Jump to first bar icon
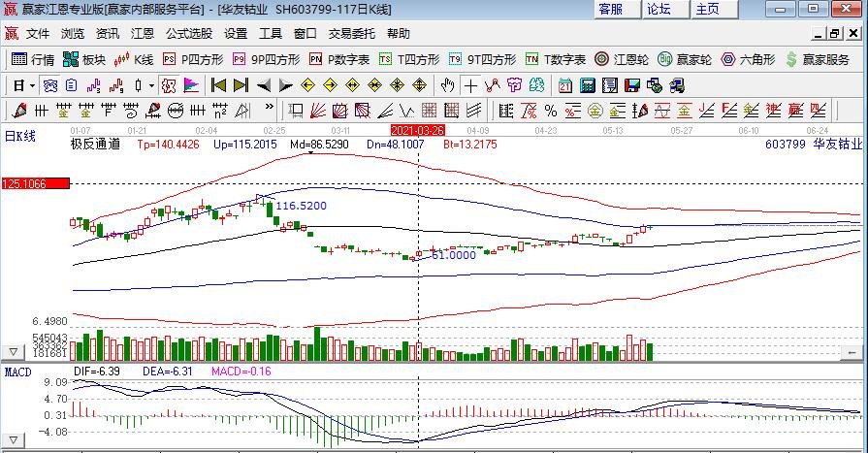The image size is (868, 453). point(218,85)
